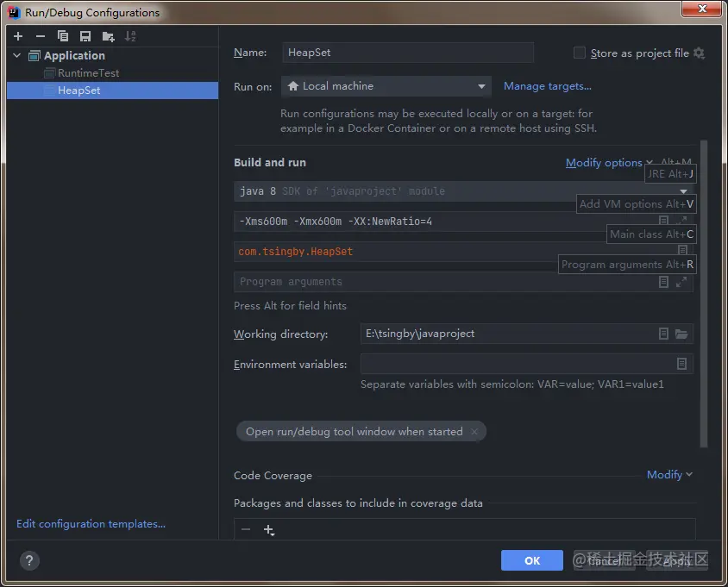Create a new folder for configurations
This screenshot has width=728, height=587.
108,36
